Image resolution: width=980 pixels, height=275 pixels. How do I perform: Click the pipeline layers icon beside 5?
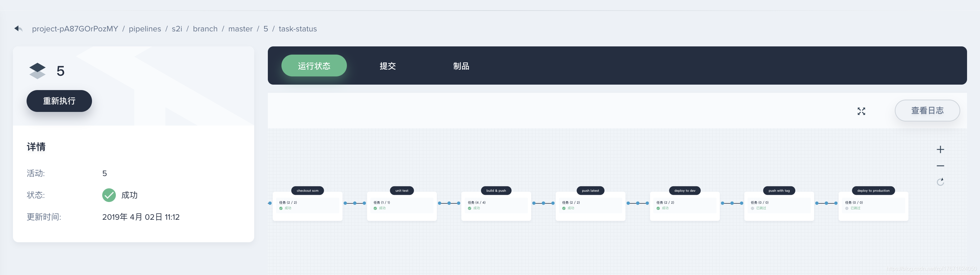coord(37,71)
